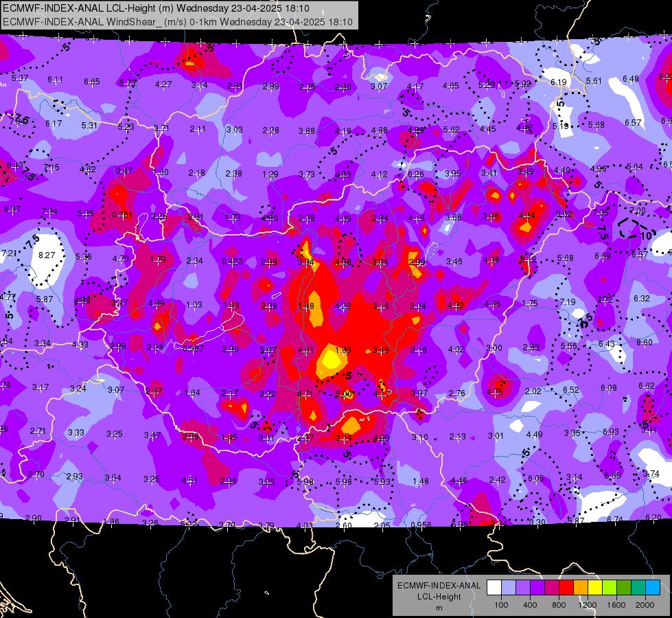Click the 7.34 grid value

(49, 211)
